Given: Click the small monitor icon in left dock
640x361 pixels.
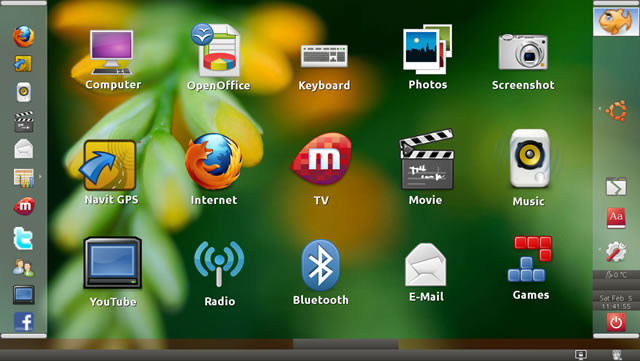Looking at the screenshot, I should point(24,294).
